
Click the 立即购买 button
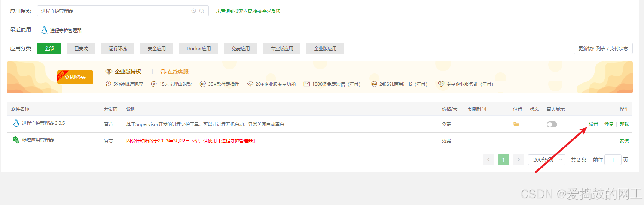[75, 77]
